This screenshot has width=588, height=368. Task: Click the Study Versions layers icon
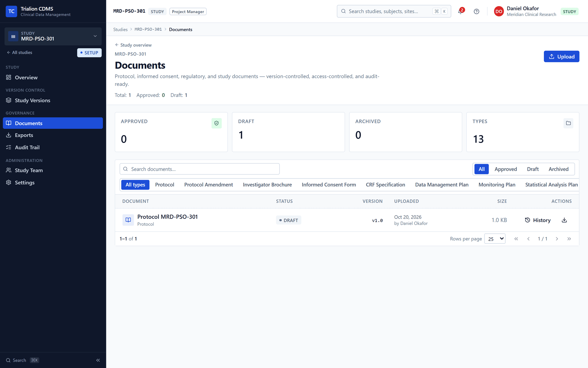pos(9,100)
